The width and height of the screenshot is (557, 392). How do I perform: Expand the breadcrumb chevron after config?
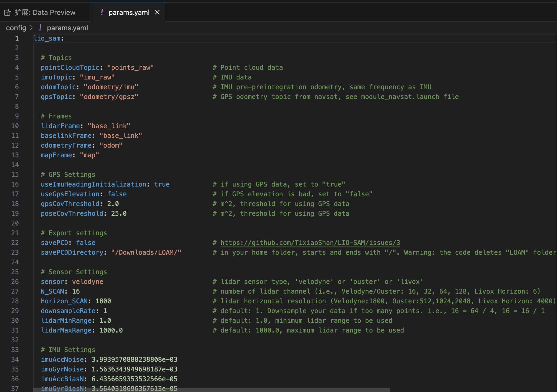click(x=31, y=28)
